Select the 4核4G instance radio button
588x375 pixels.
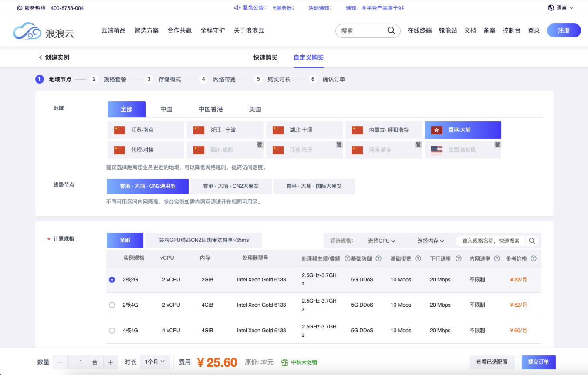point(112,331)
